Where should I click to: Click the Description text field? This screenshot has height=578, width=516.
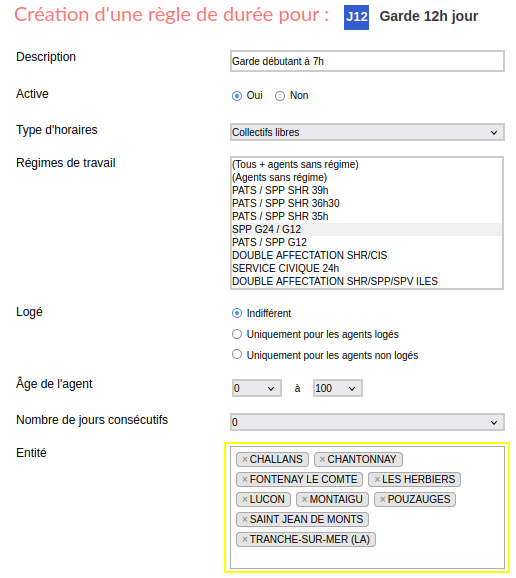367,61
